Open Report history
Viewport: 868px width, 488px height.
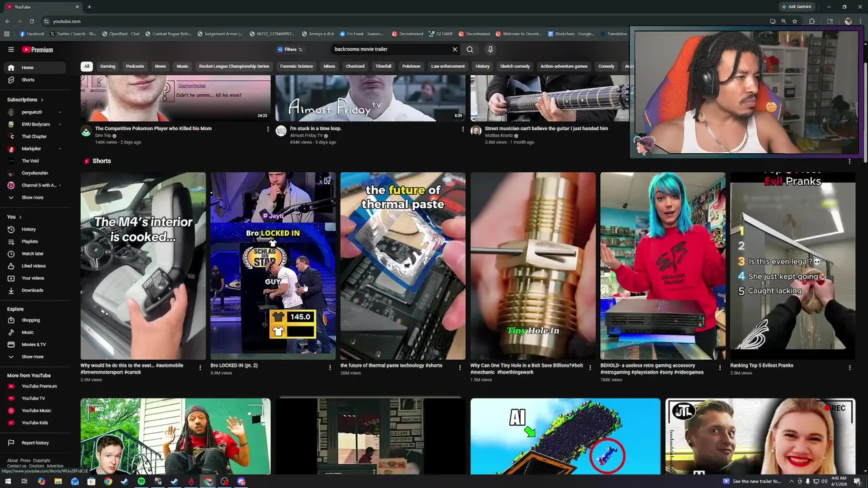[x=35, y=443]
